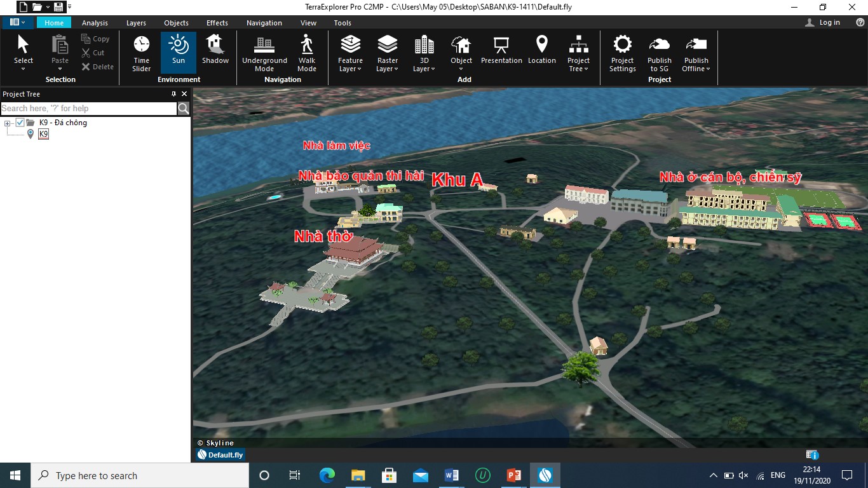Switch to the Effects tab

(x=217, y=23)
